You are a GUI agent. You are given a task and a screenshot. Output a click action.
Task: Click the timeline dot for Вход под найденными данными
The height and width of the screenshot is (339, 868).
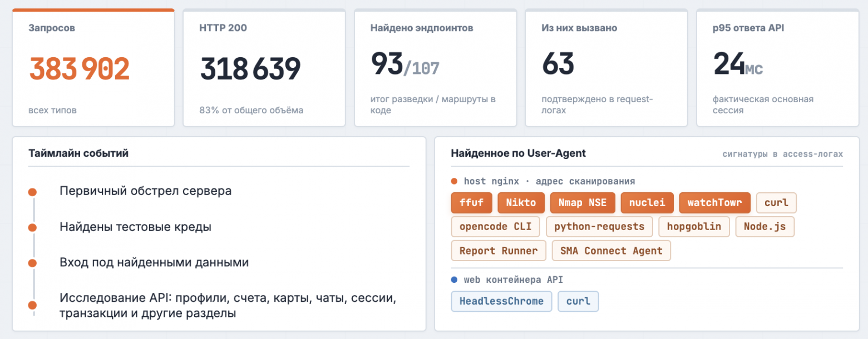32,263
